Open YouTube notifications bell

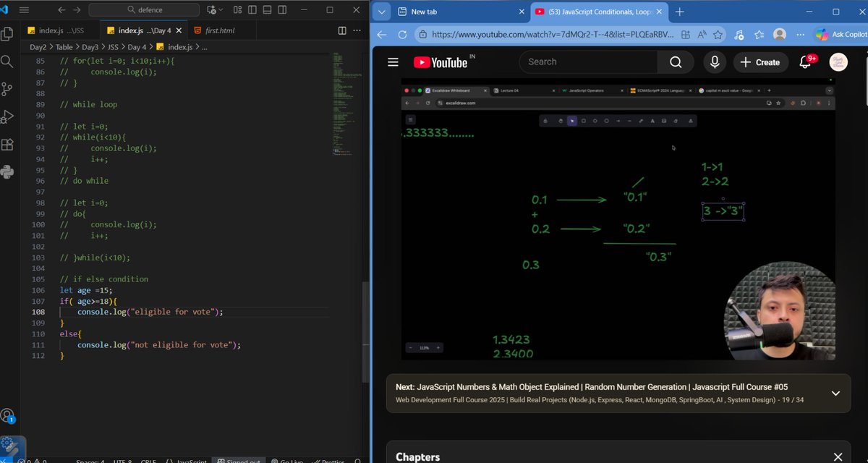click(805, 62)
